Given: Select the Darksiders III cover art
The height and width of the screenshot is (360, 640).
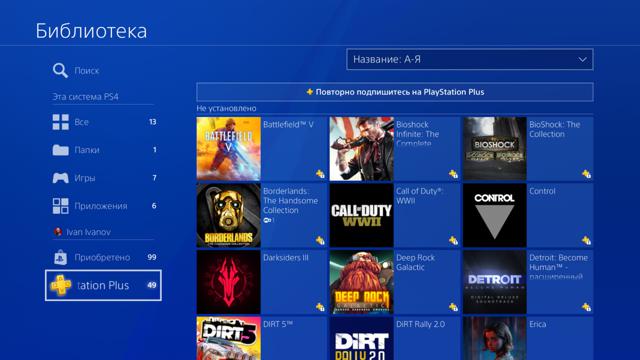Looking at the screenshot, I should coord(228,282).
